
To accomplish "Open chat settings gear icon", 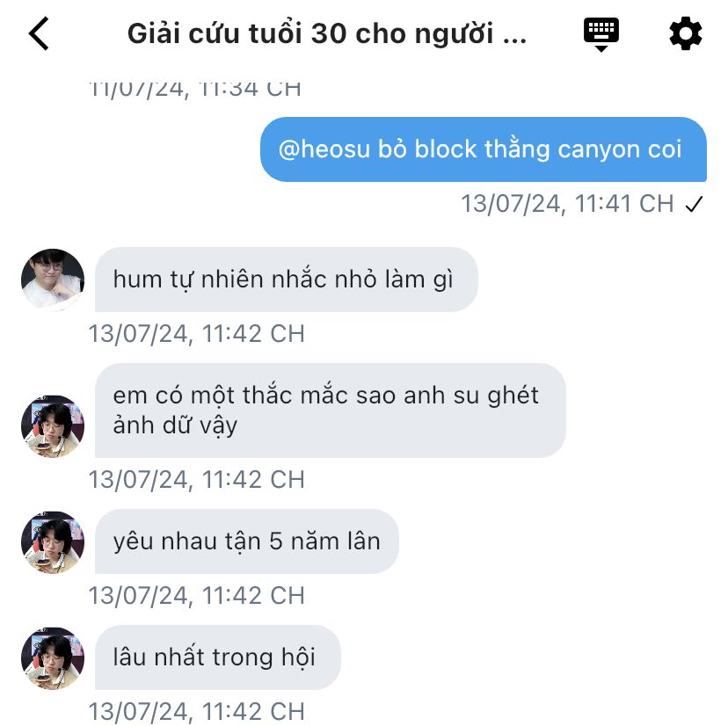I will pos(685,33).
